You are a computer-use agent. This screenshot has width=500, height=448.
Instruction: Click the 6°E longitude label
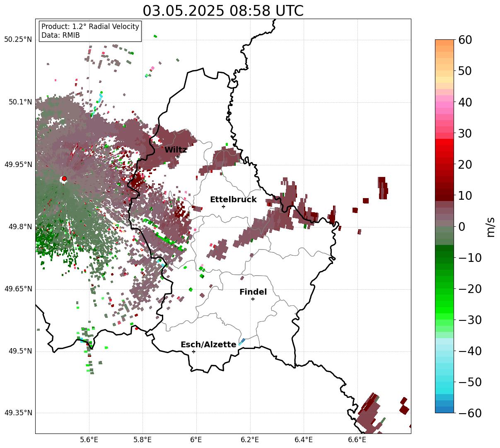coord(196,440)
